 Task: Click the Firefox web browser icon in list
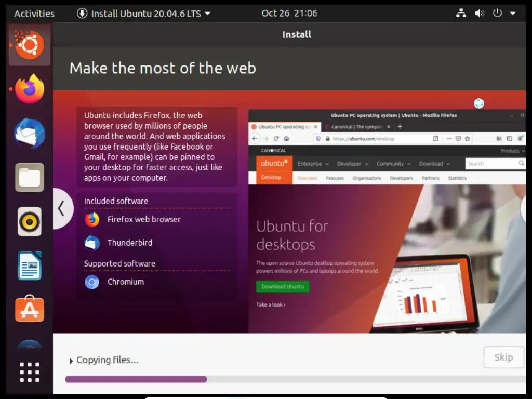click(x=92, y=220)
